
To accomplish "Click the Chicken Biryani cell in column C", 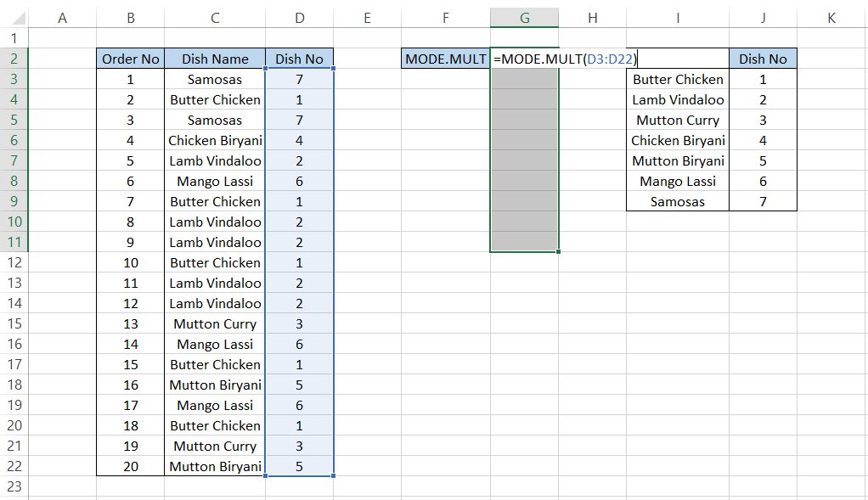I will pyautogui.click(x=215, y=140).
